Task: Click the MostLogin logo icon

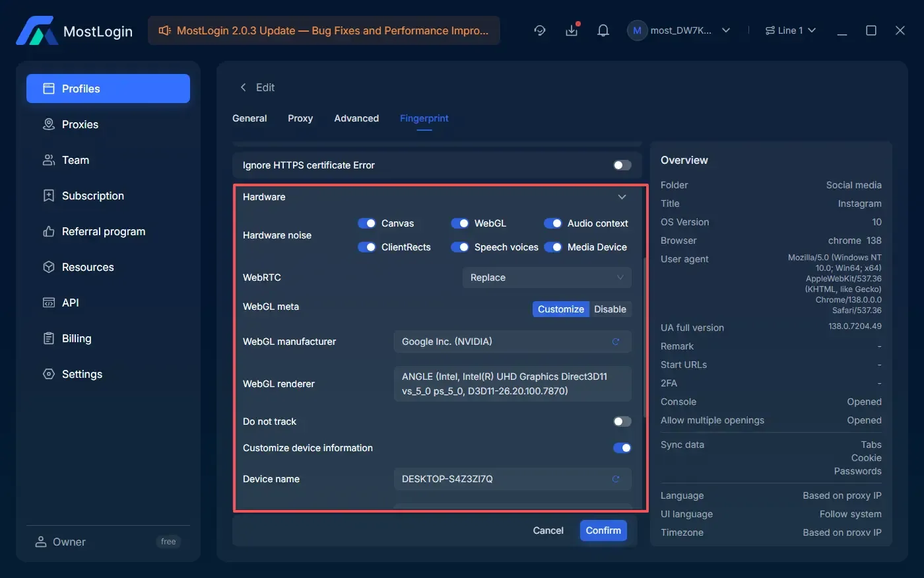Action: [37, 30]
